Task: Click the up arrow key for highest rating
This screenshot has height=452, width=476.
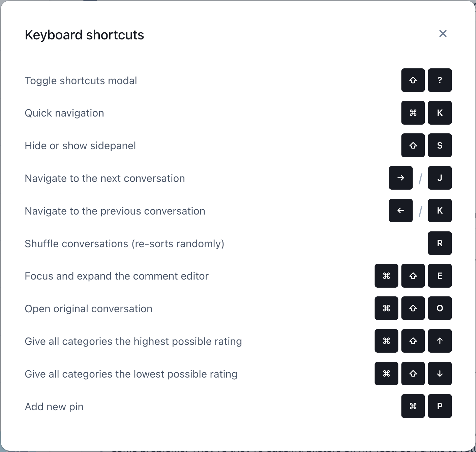Action: pyautogui.click(x=440, y=341)
